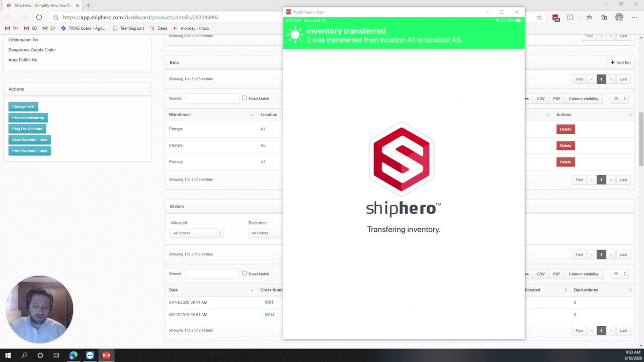Click View Barcode Label button
The image size is (644, 362).
29,140
